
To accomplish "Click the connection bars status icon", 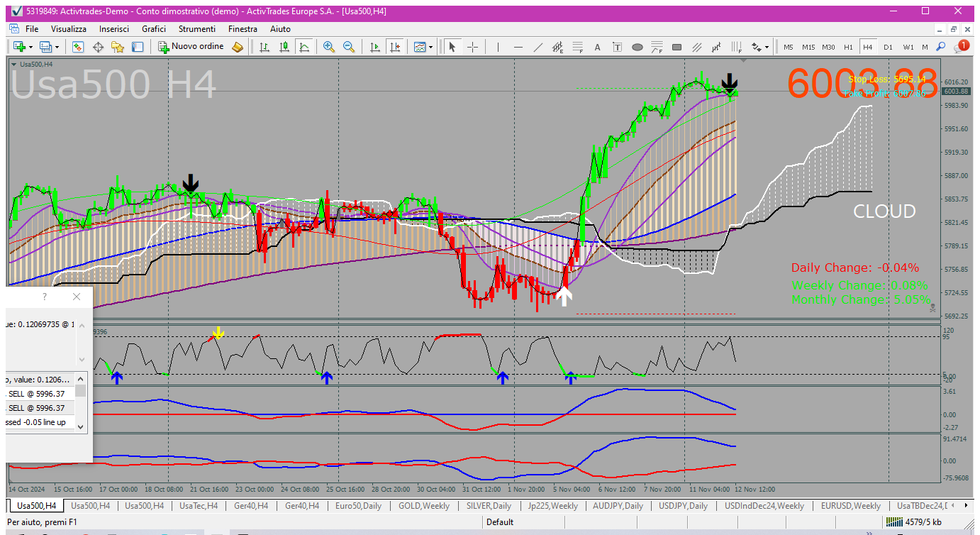I will click(894, 522).
